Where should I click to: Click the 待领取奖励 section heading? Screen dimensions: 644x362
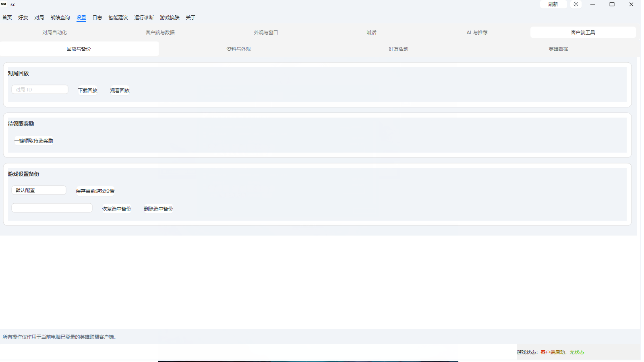pyautogui.click(x=21, y=124)
